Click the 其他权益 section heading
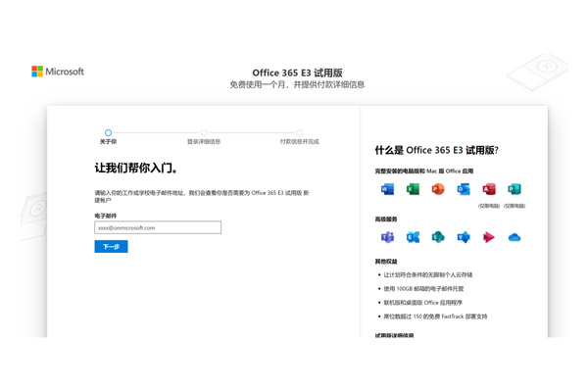 coord(386,262)
